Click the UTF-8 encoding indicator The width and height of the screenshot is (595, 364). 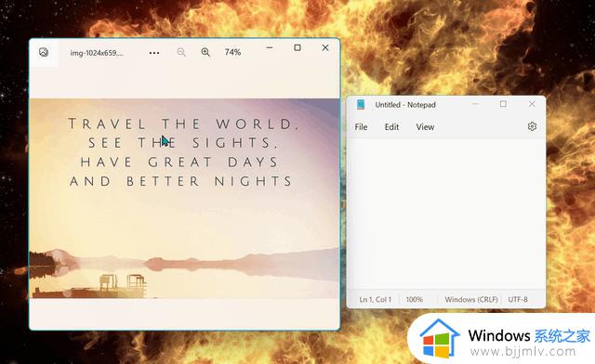pos(518,300)
